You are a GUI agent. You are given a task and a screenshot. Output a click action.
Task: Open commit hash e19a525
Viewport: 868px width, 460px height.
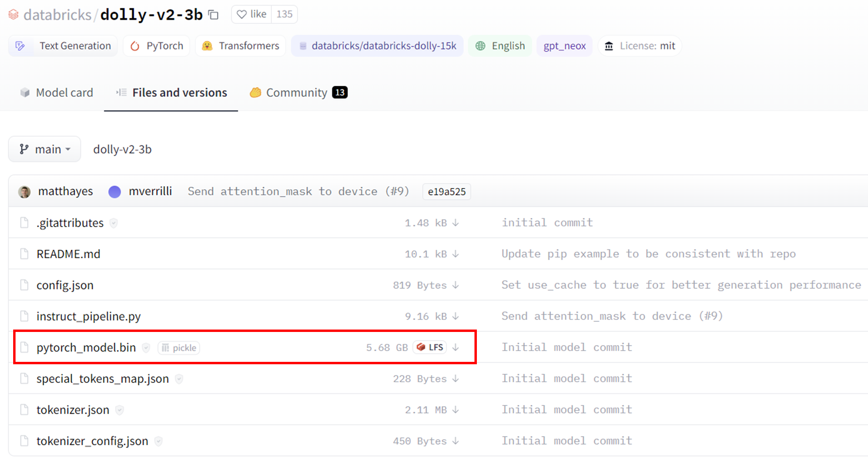point(447,192)
